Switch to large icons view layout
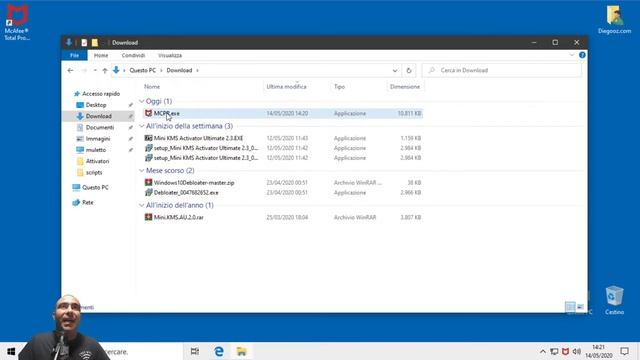Viewport: 640px width, 360px height. pos(580,307)
